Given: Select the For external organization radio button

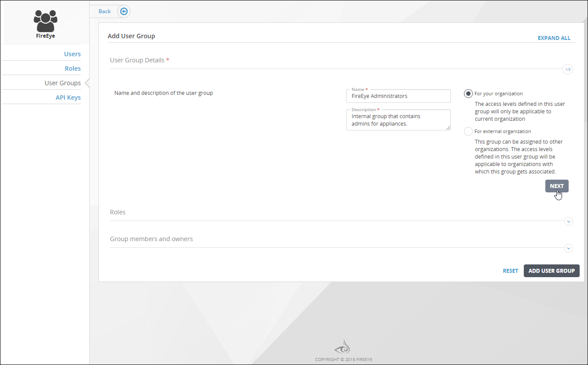Looking at the screenshot, I should click(468, 131).
